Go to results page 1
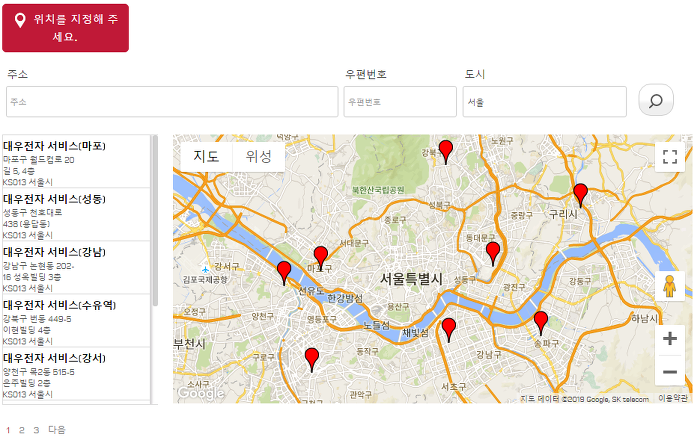The height and width of the screenshot is (443, 700). point(8,430)
